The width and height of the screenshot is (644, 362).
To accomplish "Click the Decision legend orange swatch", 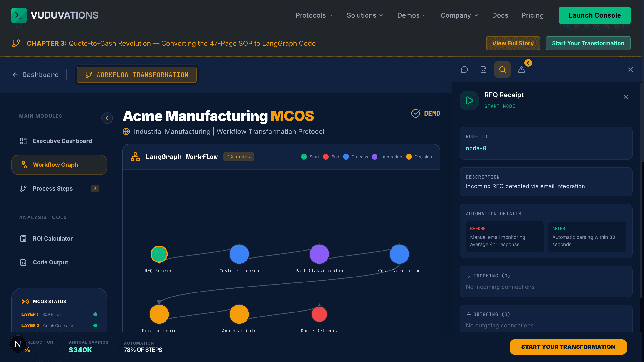I will (409, 157).
